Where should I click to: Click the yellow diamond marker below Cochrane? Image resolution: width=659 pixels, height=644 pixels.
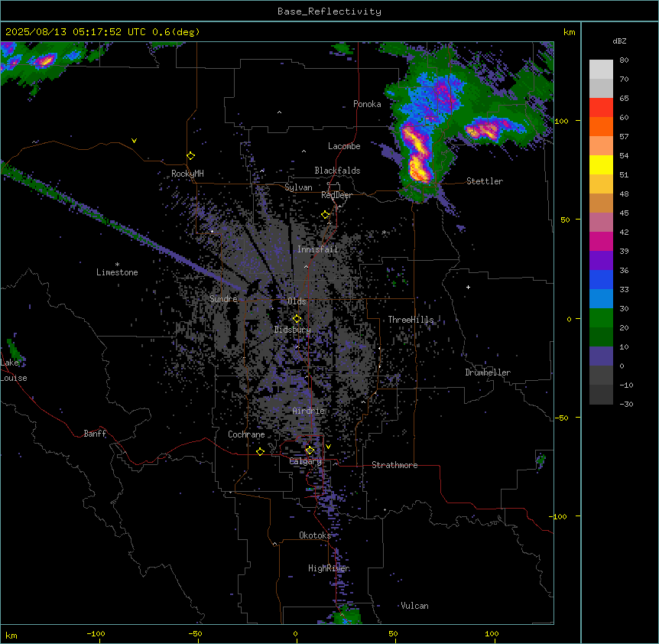pyautogui.click(x=260, y=451)
